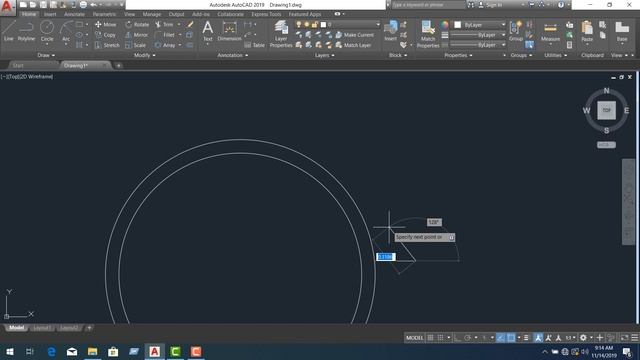Expand the Modify panel
Image resolution: width=640 pixels, height=360 pixels.
(x=145, y=55)
